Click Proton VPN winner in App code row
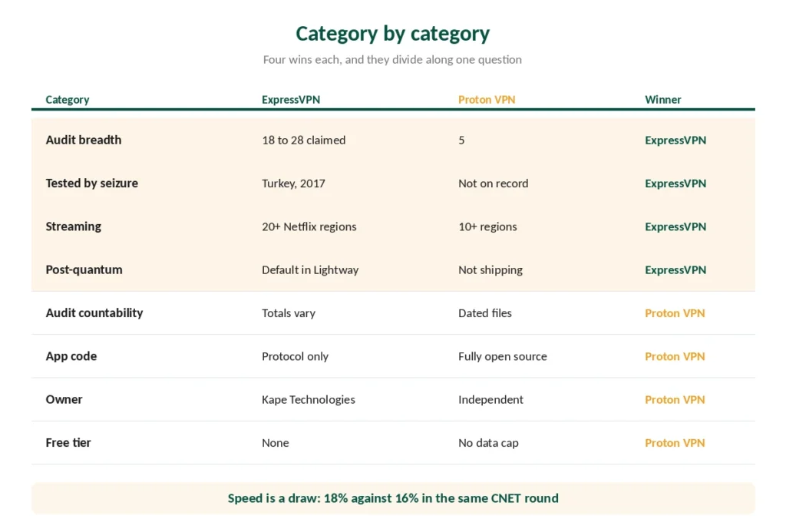This screenshot has height=532, width=786. pos(675,356)
